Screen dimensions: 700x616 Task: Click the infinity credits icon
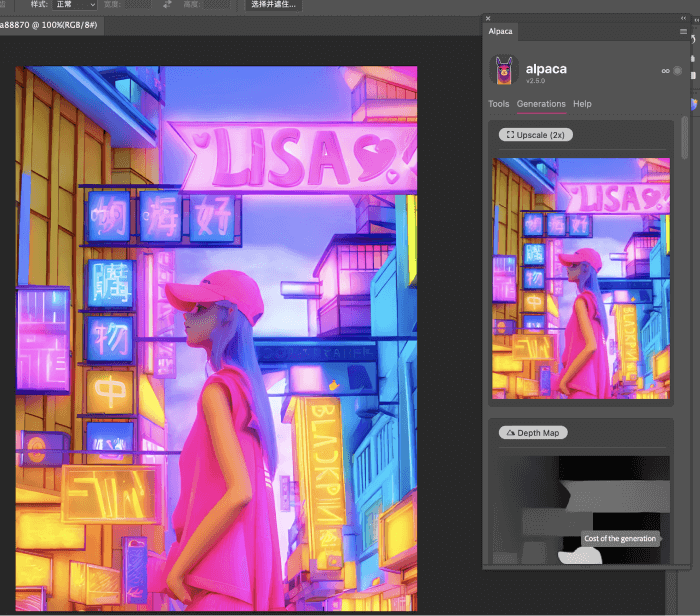(665, 71)
